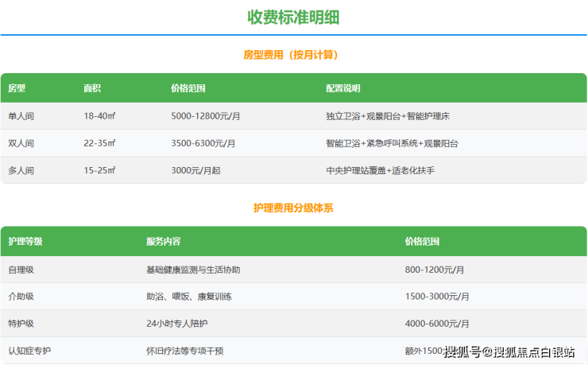Select the 3500-6300元/月 price cell

pos(203,143)
